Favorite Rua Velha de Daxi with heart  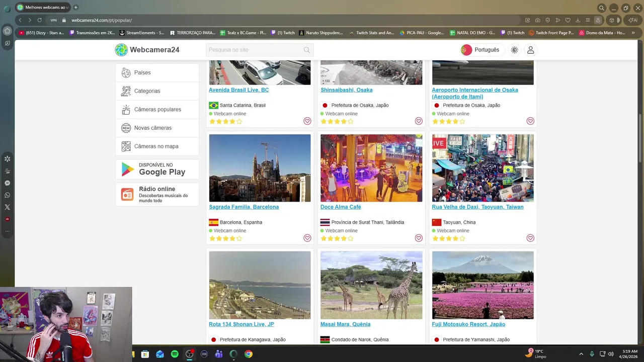530,238
